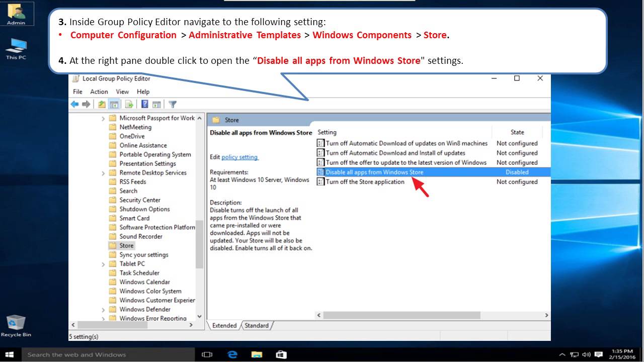Open Help using blue question mark icon

(144, 104)
